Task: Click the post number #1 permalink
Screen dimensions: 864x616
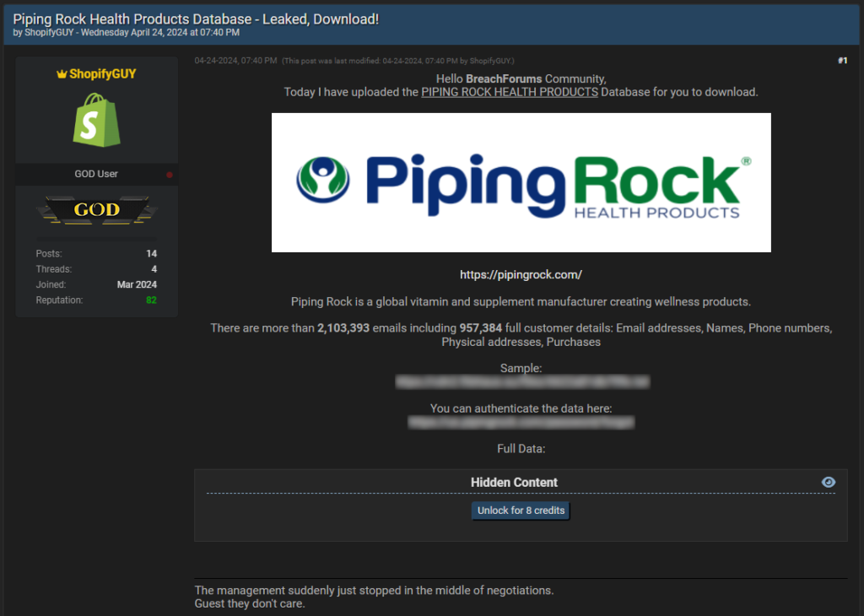Action: pos(843,61)
